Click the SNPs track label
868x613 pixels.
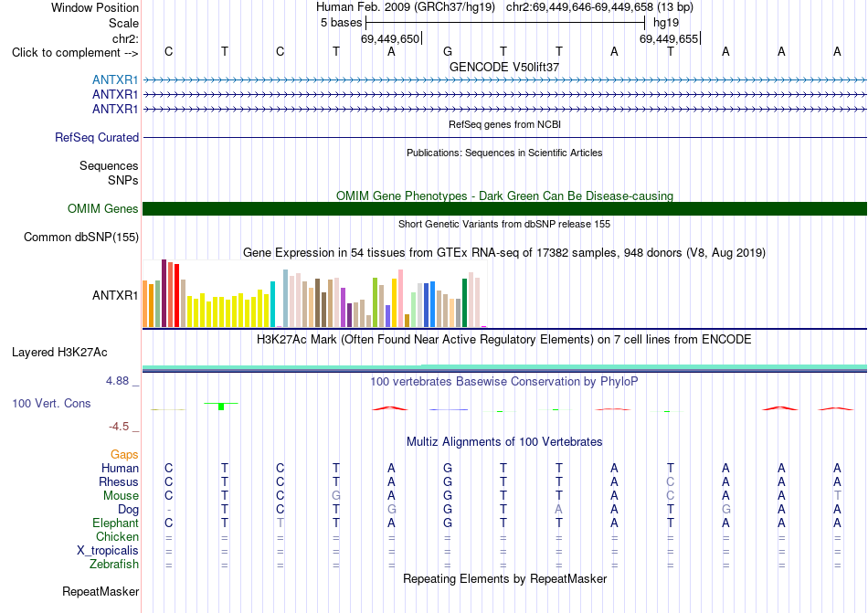(x=123, y=180)
